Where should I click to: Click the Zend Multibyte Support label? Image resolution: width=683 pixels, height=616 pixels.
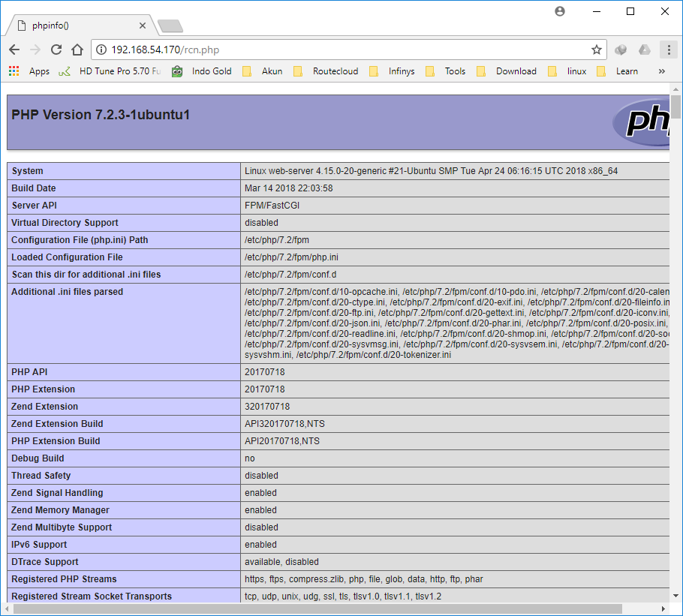(x=62, y=527)
